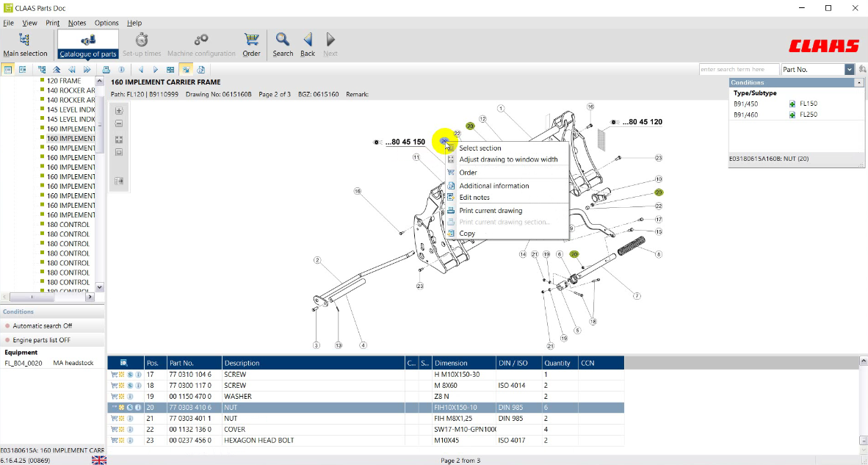Click the yellow marker icon for COVER row 22

(122, 430)
